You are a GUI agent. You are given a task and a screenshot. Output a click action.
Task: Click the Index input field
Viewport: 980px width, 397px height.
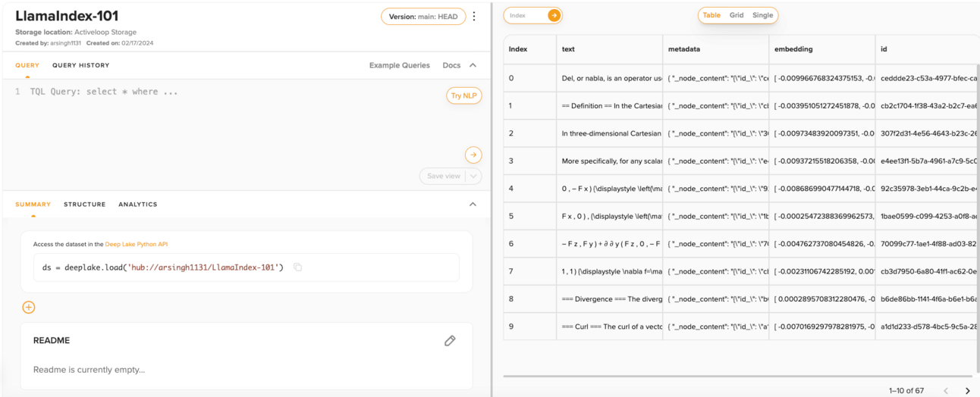coord(526,15)
